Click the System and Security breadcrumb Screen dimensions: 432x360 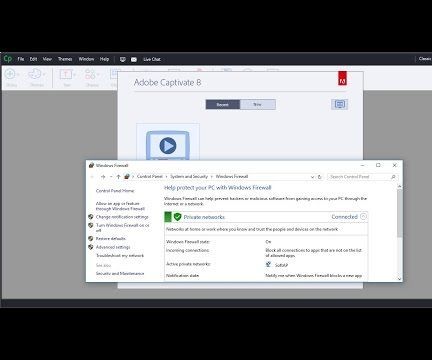coord(189,176)
